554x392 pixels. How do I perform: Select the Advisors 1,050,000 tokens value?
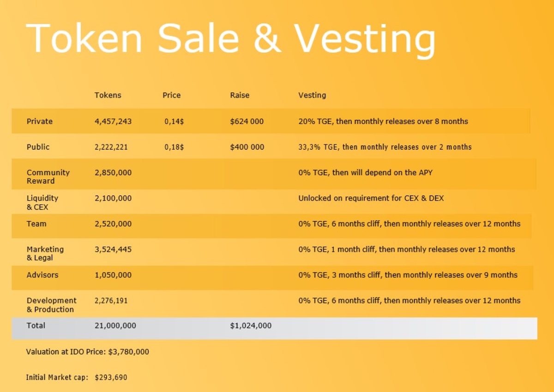(113, 275)
